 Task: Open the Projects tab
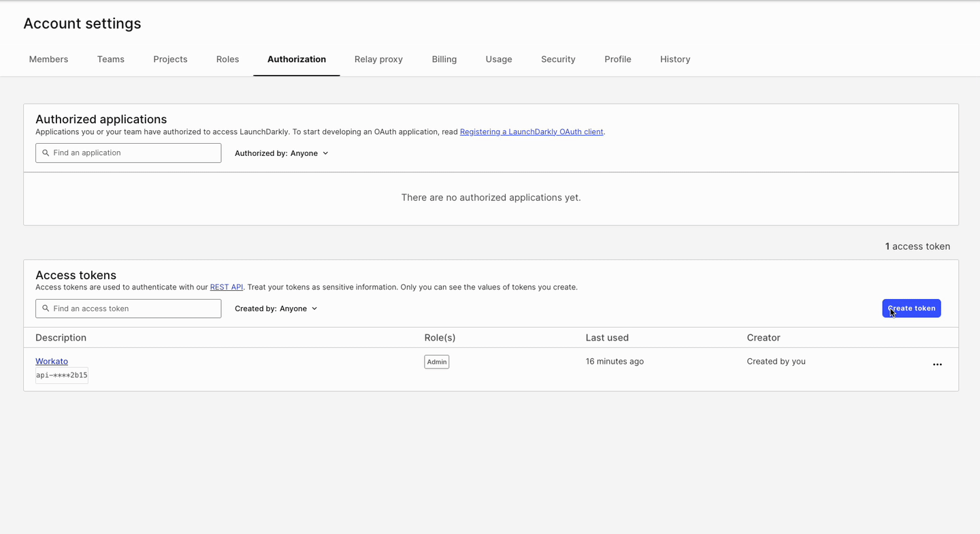pos(170,59)
